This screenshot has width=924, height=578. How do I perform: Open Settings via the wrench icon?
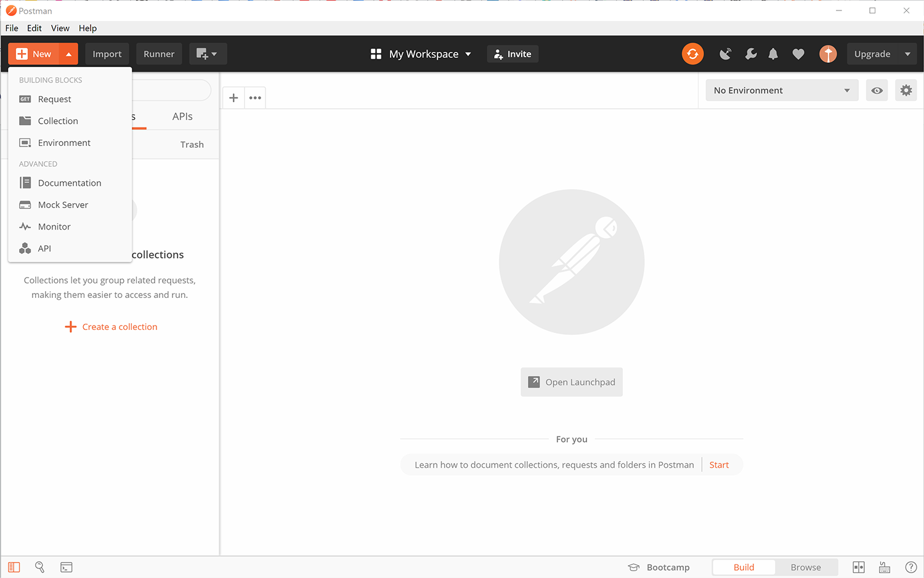(x=751, y=54)
